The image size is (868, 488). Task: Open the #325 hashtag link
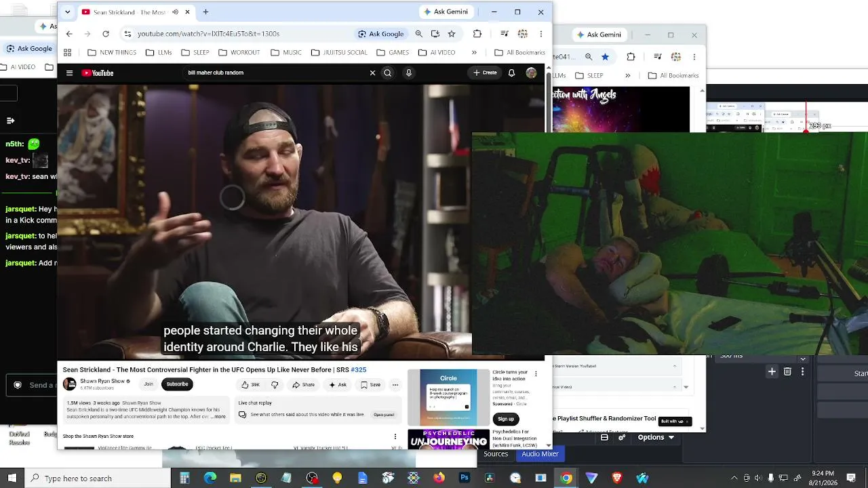pos(359,370)
